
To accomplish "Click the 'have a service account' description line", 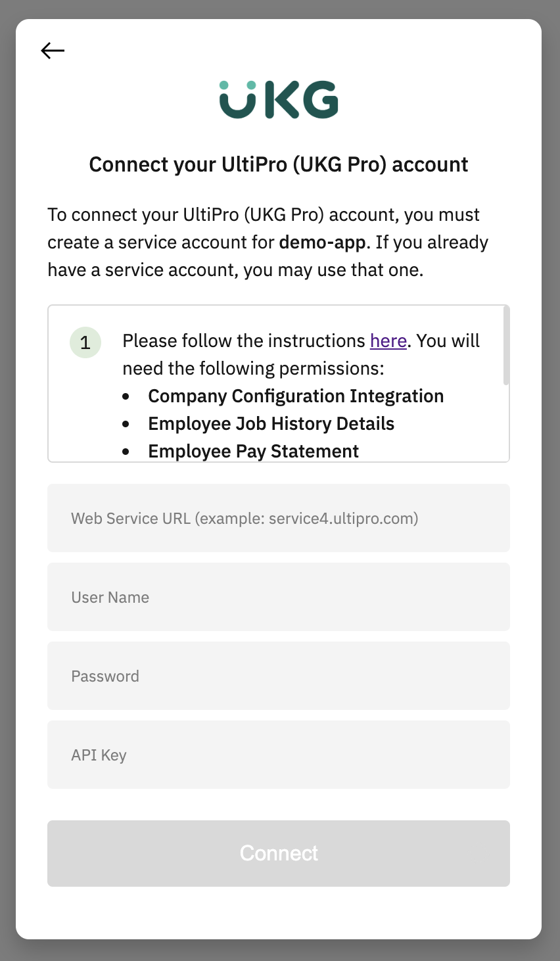I will (x=235, y=270).
